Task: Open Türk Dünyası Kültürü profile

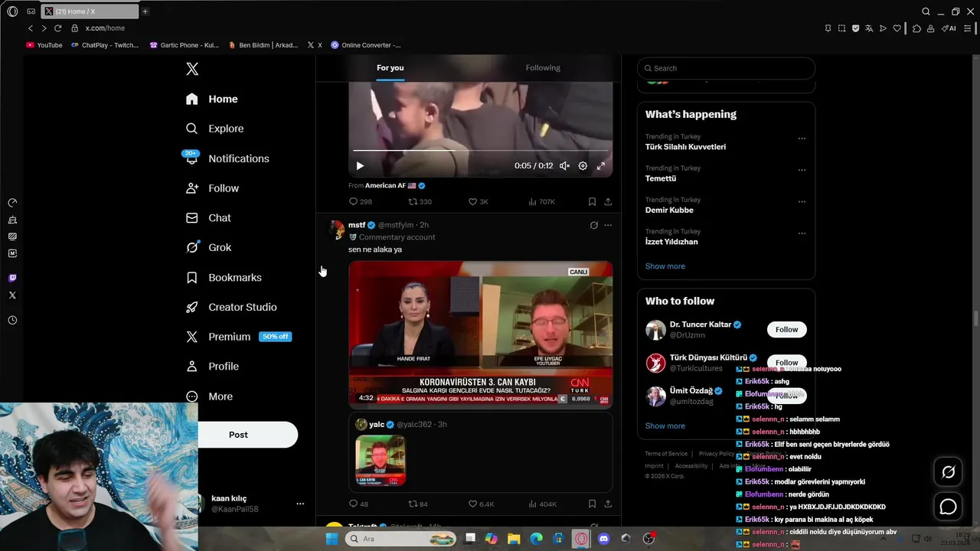Action: (x=708, y=357)
